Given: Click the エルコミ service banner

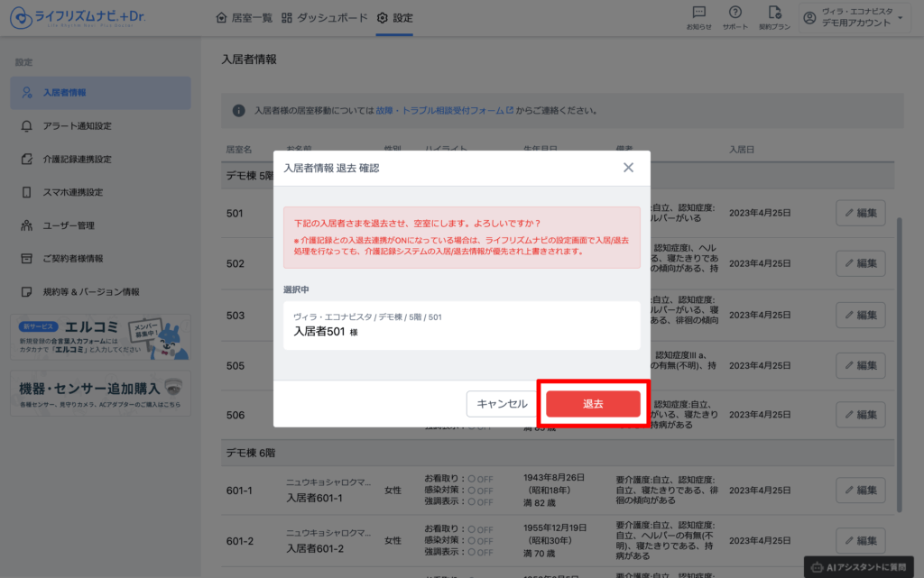Looking at the screenshot, I should tap(100, 337).
